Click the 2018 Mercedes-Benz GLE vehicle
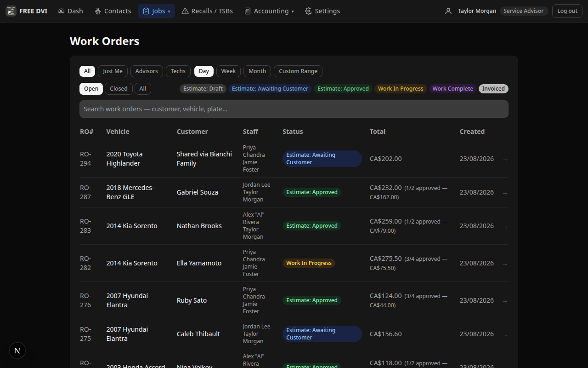This screenshot has width=588, height=368. pyautogui.click(x=130, y=192)
